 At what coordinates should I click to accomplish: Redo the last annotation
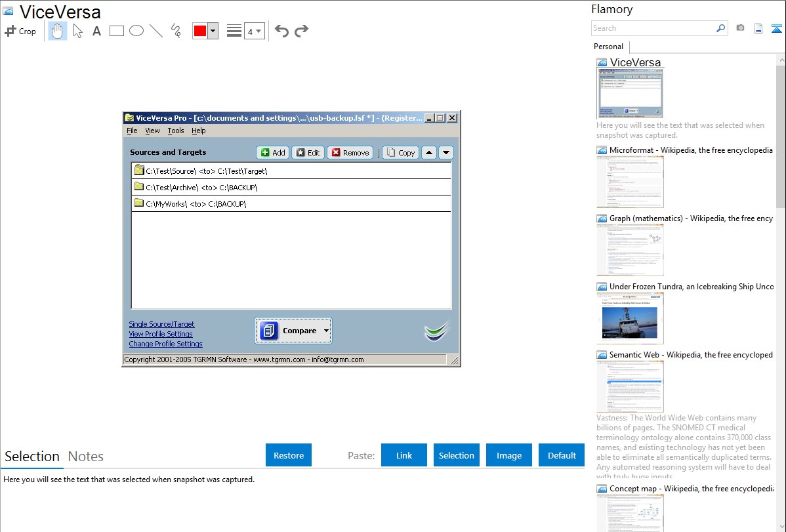pyautogui.click(x=301, y=31)
